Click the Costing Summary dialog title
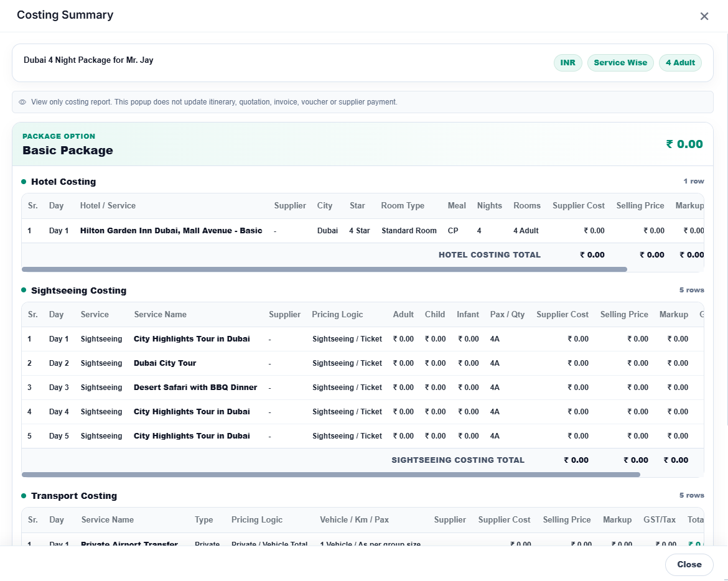 coord(65,15)
